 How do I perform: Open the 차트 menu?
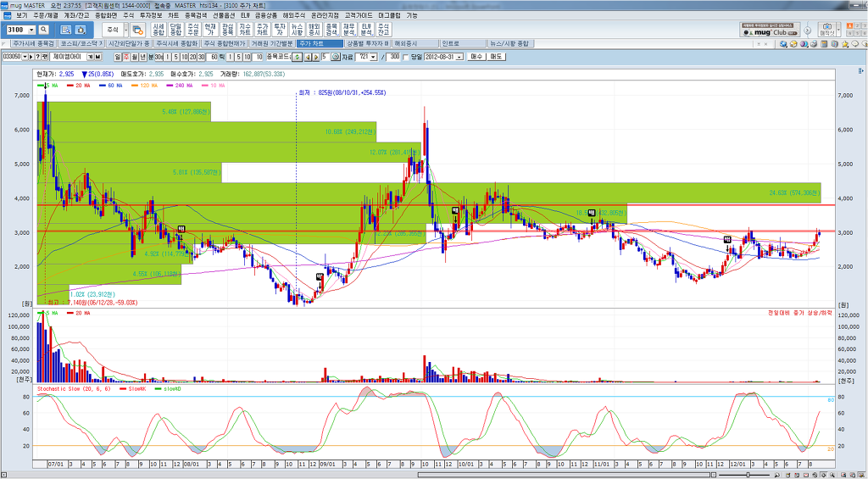coord(173,15)
